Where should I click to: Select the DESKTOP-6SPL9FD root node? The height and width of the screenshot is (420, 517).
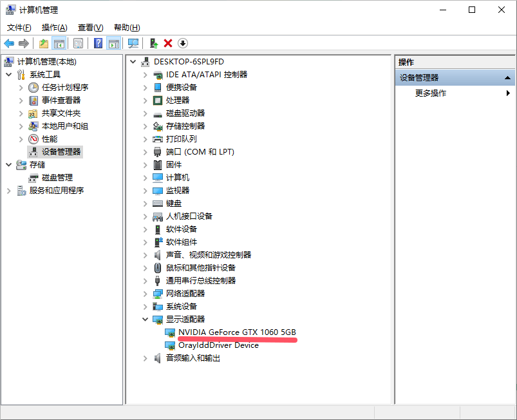(x=189, y=61)
